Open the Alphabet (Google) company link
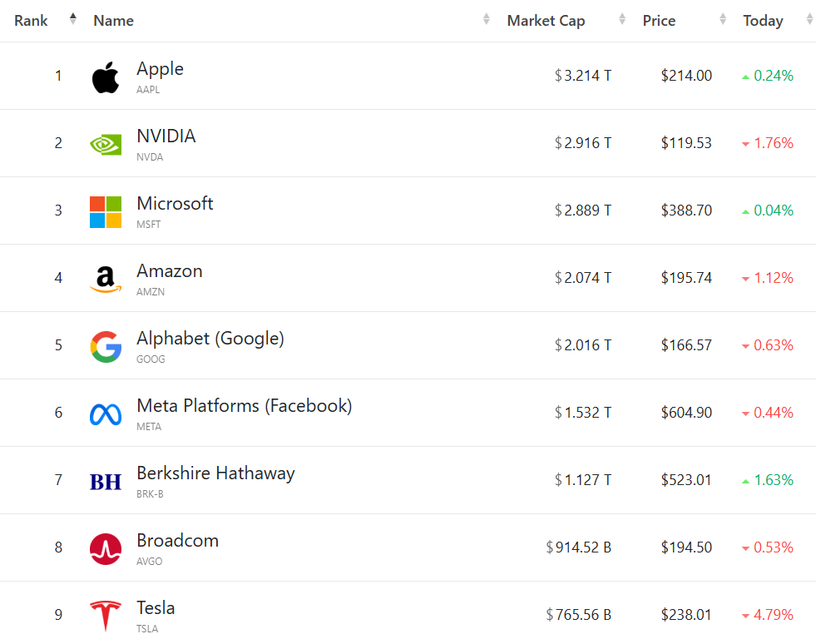The width and height of the screenshot is (816, 644). (x=210, y=339)
